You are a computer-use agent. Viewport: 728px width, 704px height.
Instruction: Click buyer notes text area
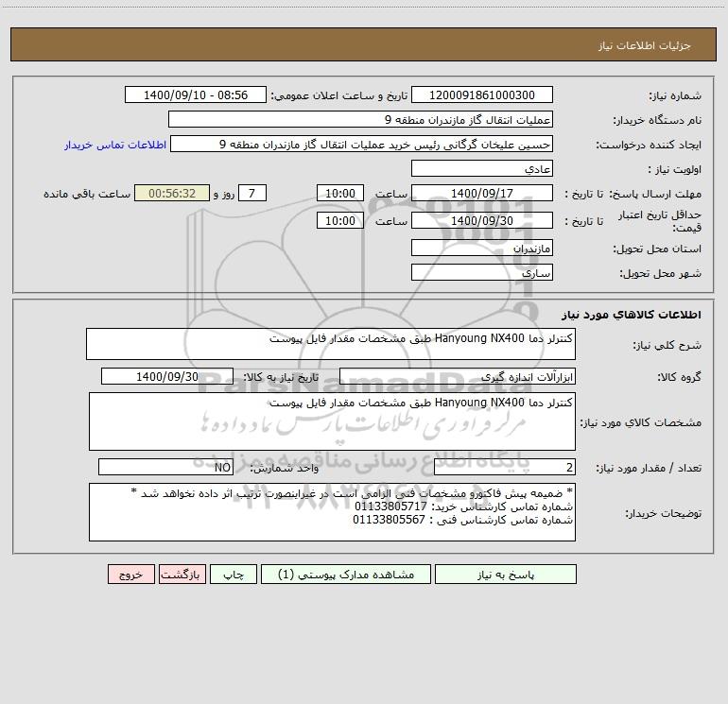tap(332, 512)
